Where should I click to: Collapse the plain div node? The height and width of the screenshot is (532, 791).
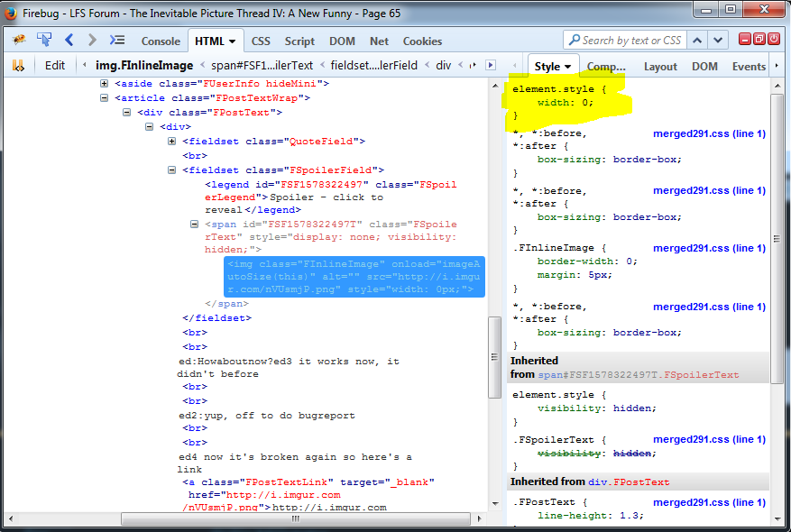[150, 126]
